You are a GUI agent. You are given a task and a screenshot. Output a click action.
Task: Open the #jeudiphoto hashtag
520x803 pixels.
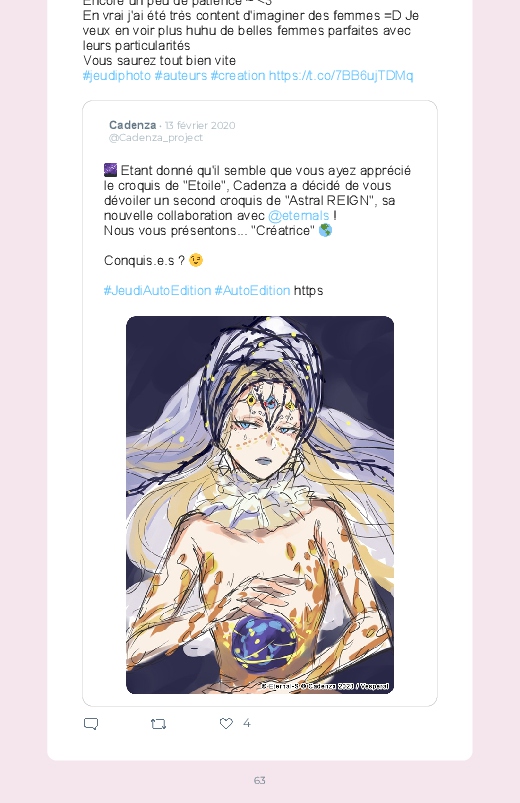[117, 76]
